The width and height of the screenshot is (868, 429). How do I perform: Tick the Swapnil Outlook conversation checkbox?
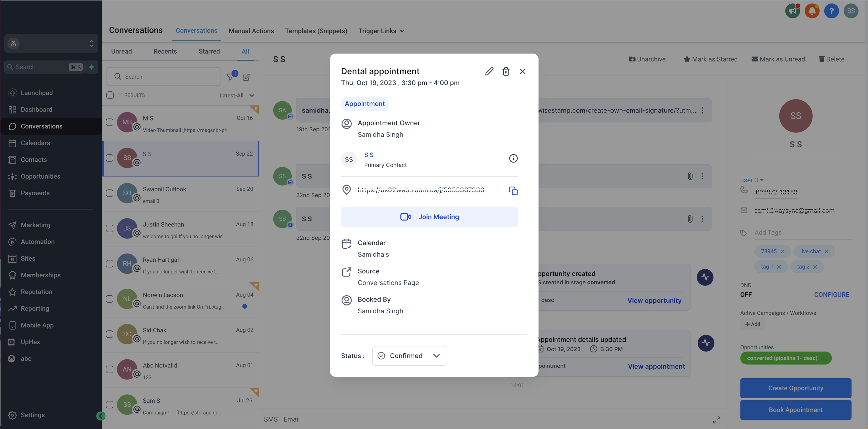pos(110,193)
